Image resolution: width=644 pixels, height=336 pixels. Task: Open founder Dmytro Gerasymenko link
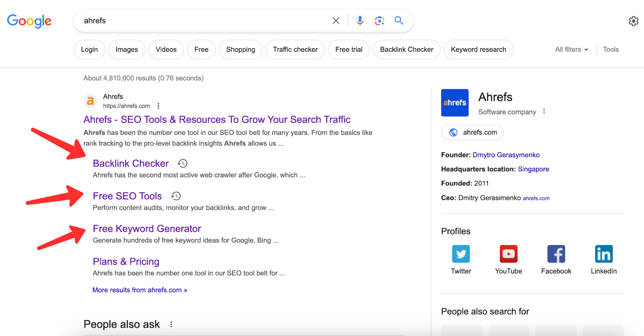[506, 155]
